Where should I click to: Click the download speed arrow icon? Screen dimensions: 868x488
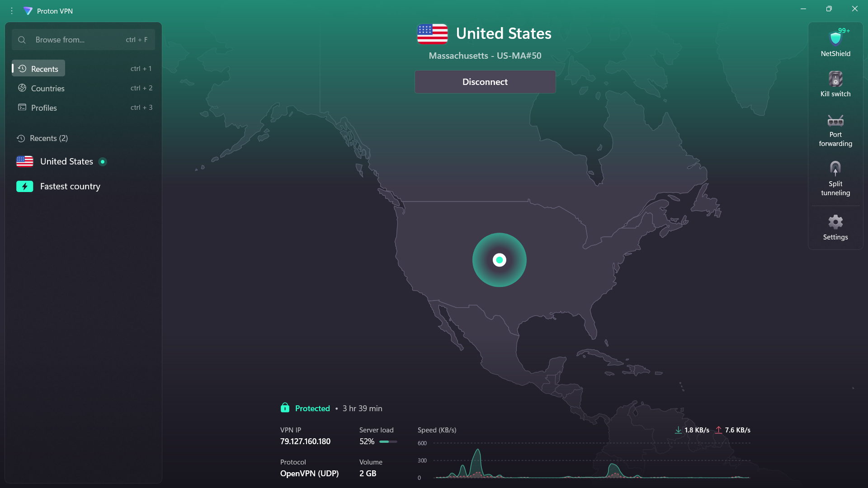678,430
